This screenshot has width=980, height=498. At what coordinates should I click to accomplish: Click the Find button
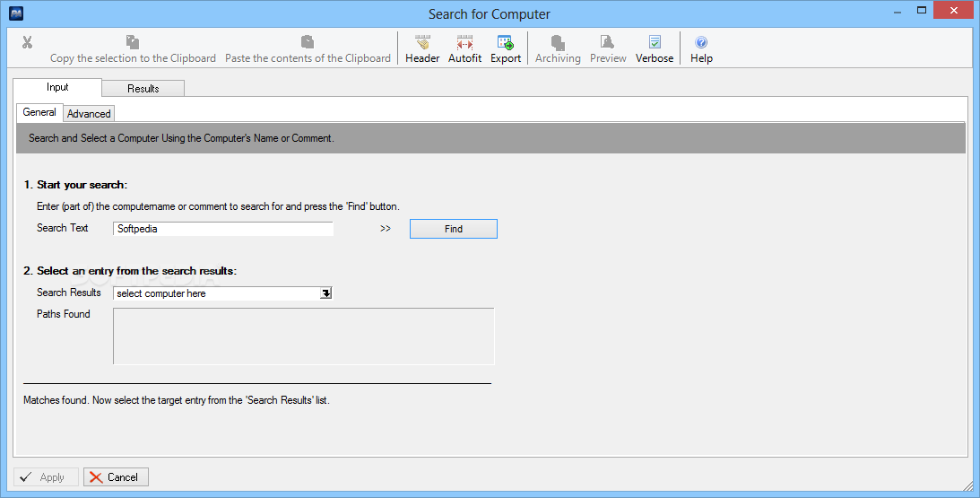click(x=454, y=229)
